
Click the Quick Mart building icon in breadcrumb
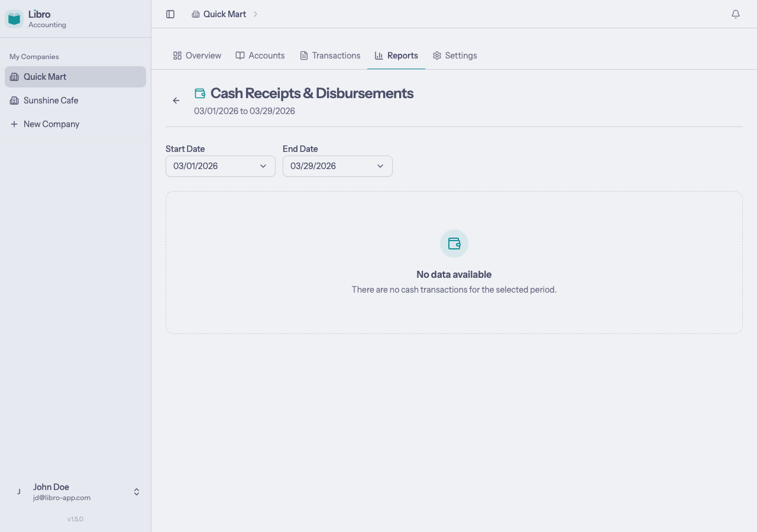click(196, 14)
